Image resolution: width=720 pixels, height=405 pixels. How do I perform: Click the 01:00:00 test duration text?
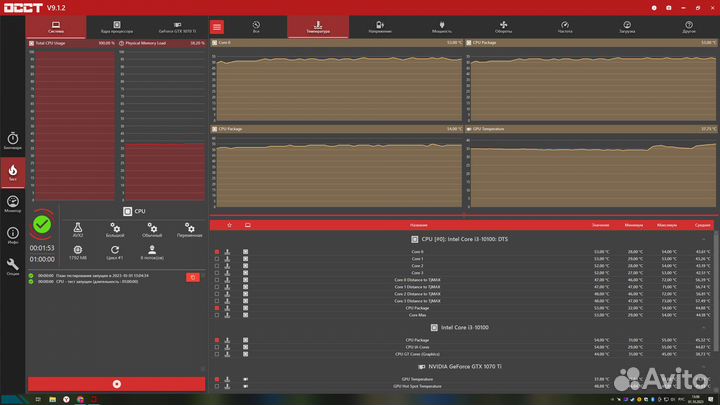[x=42, y=259]
